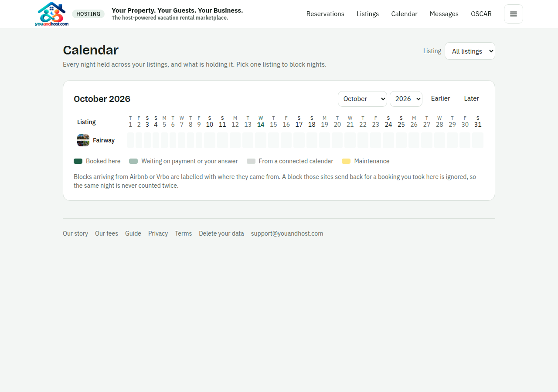Click the date 25 column header
The width and height of the screenshot is (558, 392).
click(x=401, y=122)
